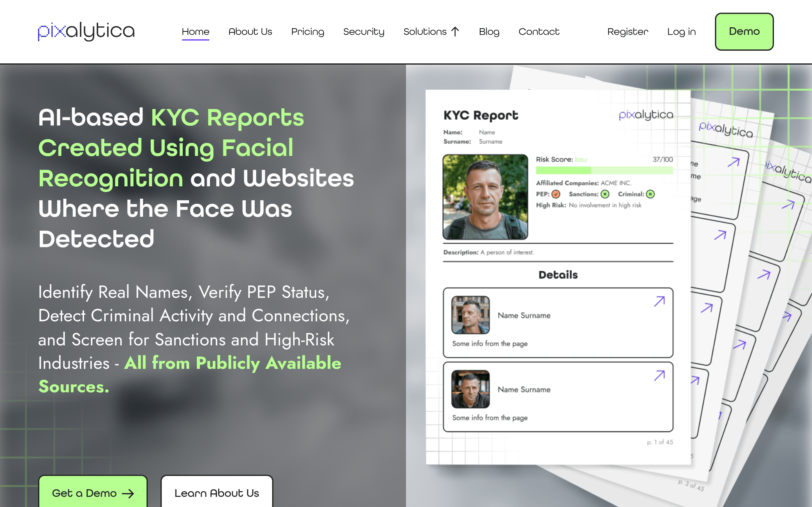Open the Home navigation tab
This screenshot has height=507, width=812.
[195, 31]
